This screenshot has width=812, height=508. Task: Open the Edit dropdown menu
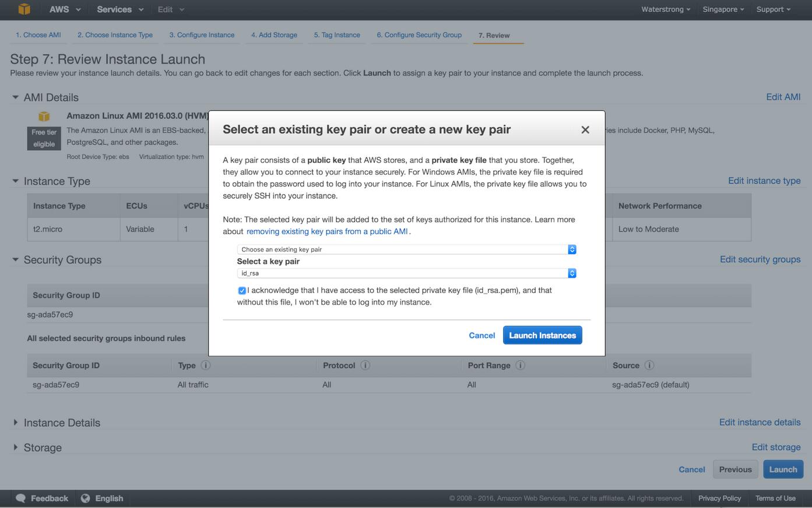point(171,9)
